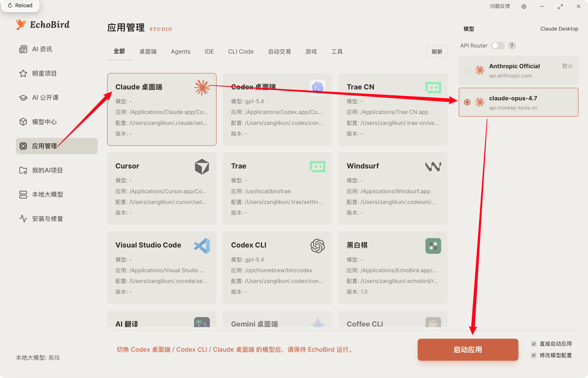
Task: Select the claude-opus-4.7 radio button
Action: [x=467, y=102]
